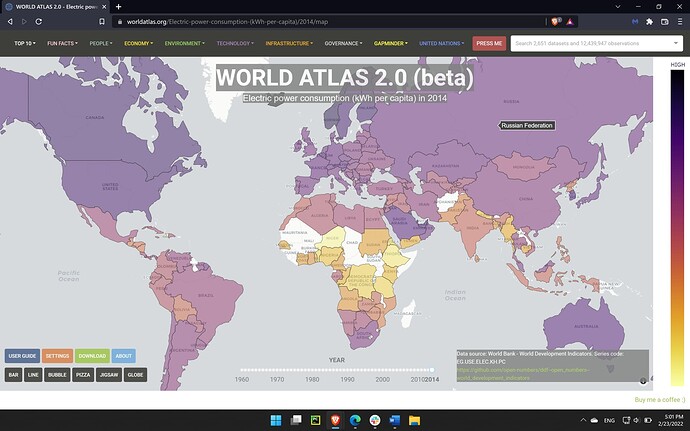
Task: Close the WORLD ATLAS 2.0 tab
Action: point(104,7)
